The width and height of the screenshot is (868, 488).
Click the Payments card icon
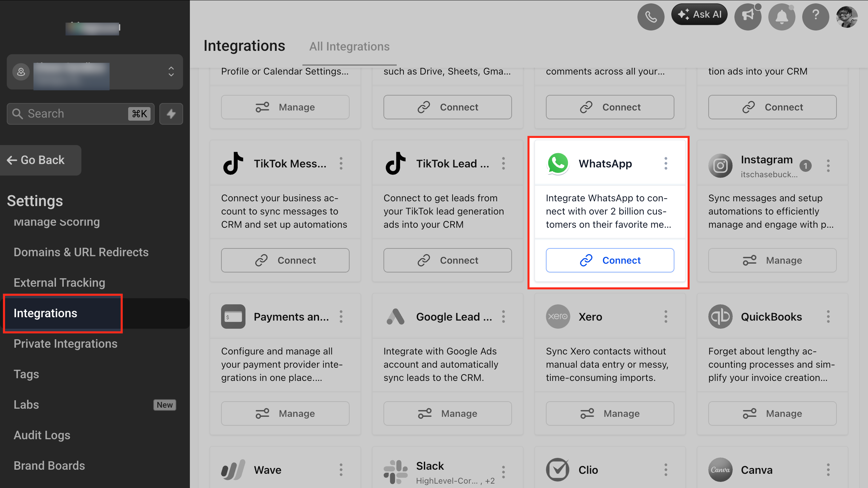233,317
